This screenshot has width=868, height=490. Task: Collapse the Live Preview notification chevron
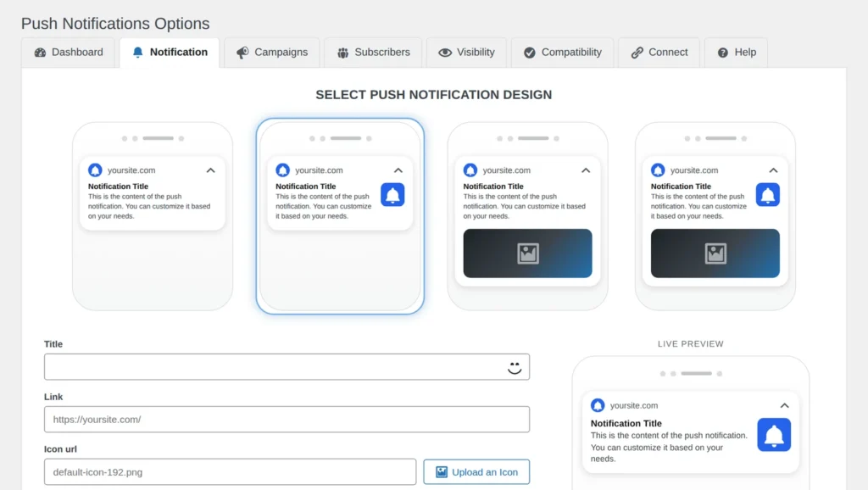click(784, 406)
